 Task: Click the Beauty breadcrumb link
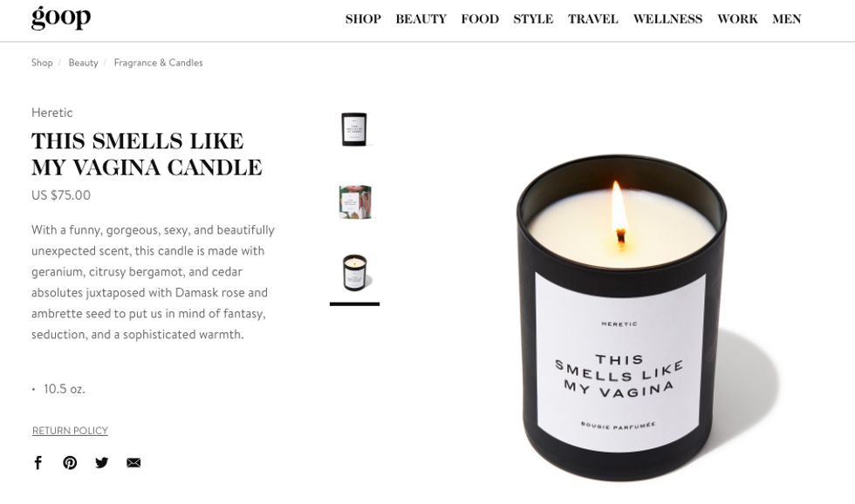click(x=84, y=63)
